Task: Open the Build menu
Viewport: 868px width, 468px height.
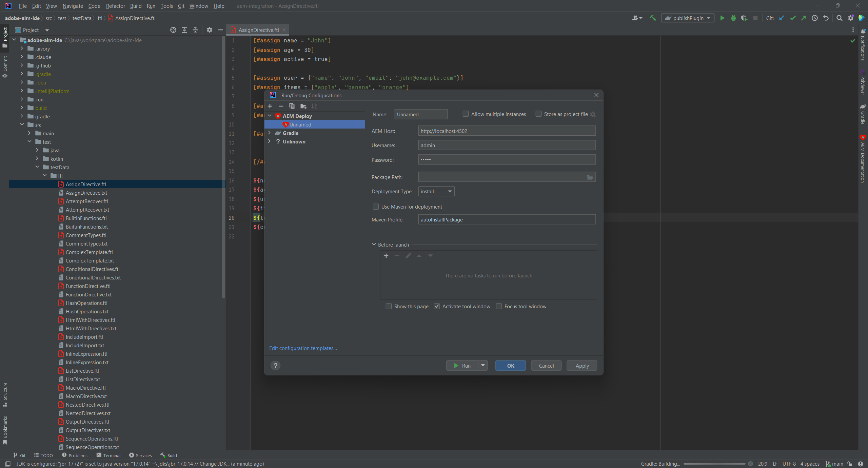Action: point(136,6)
